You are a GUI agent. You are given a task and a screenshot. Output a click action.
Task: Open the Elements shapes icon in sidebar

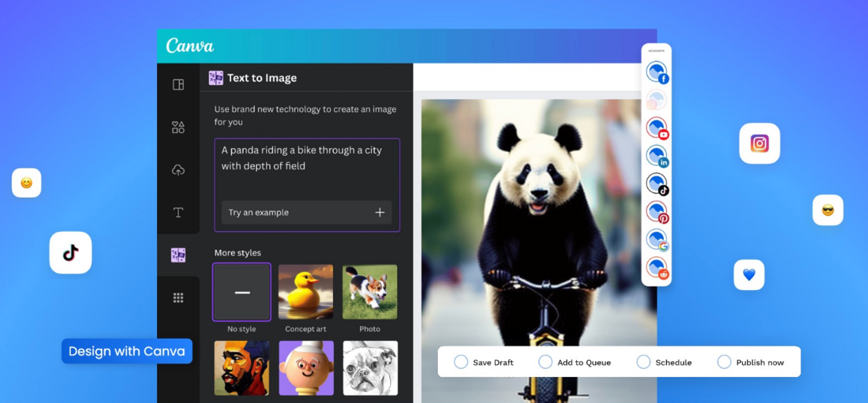(x=178, y=127)
